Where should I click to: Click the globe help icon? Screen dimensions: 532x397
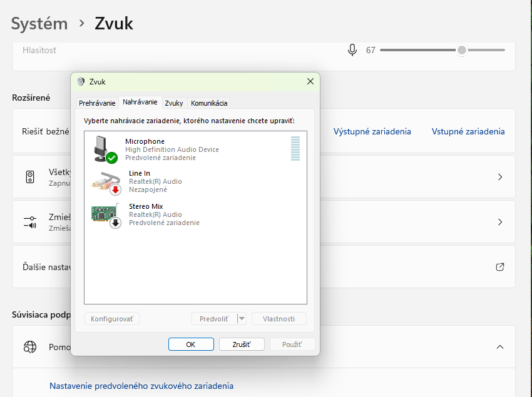(30, 347)
